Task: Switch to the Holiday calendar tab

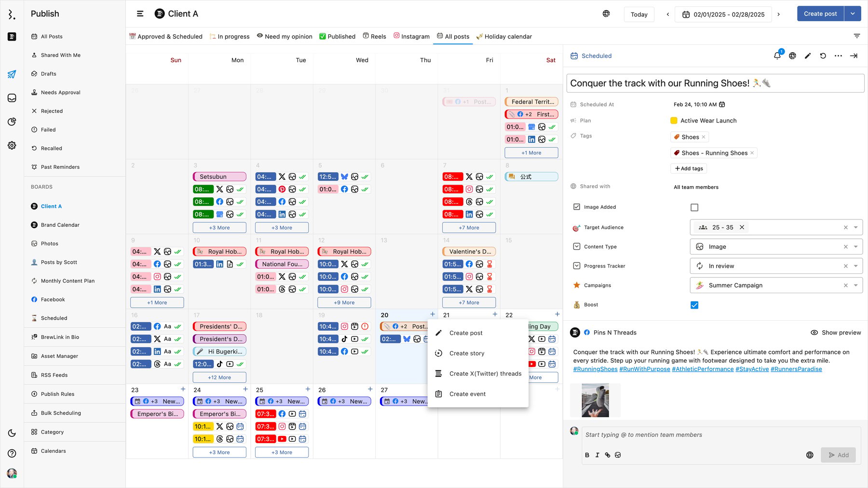Action: tap(503, 37)
